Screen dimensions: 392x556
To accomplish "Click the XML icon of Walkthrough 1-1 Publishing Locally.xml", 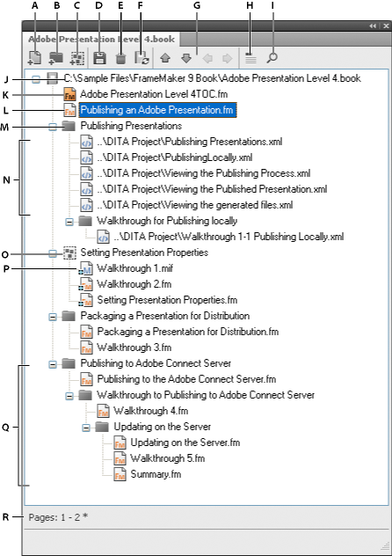I will click(x=104, y=237).
